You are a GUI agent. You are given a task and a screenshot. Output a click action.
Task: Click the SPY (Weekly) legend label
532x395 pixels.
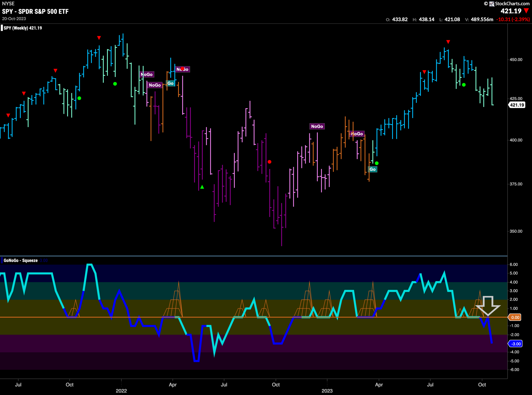[x=23, y=28]
